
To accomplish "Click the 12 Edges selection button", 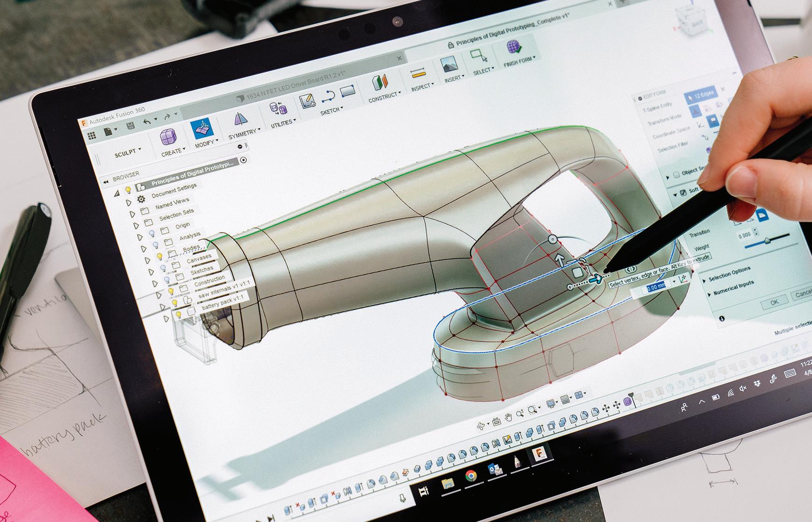I will click(700, 95).
